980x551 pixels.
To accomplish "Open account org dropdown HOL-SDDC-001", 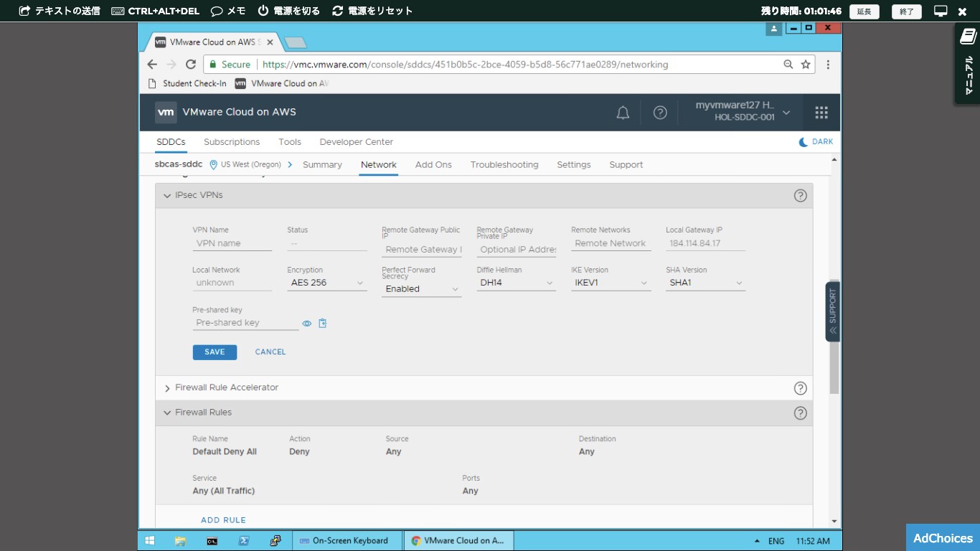I will [x=743, y=112].
